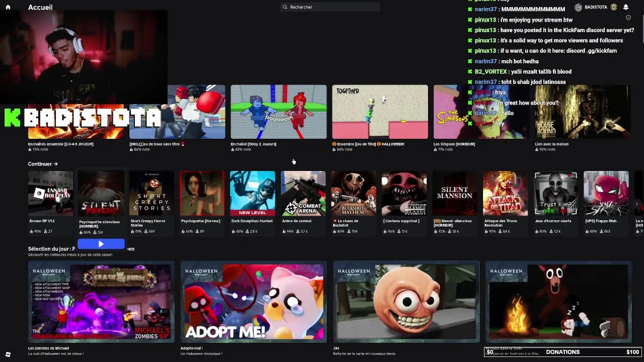This screenshot has width=644, height=362.
Task: Open the Adopt Me! Halloween spotlight card
Action: [254, 302]
